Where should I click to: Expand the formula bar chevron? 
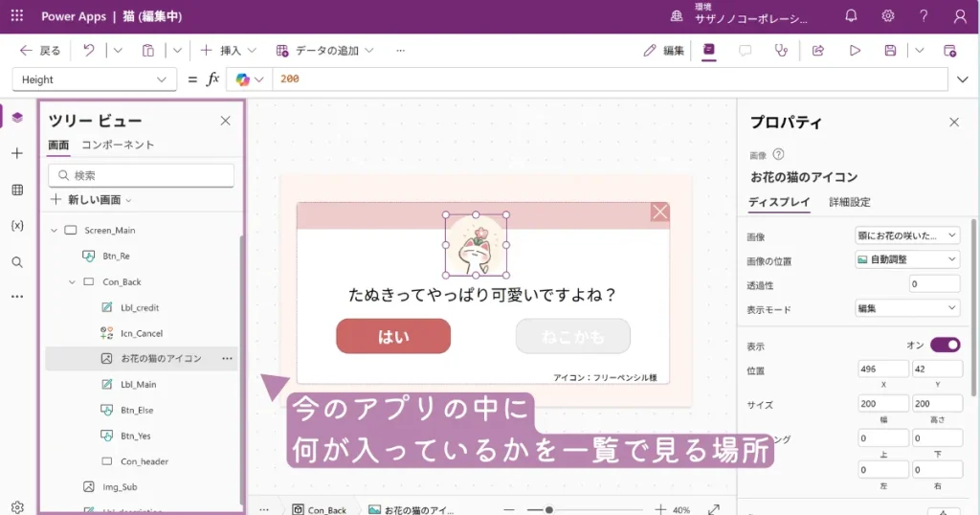click(962, 79)
